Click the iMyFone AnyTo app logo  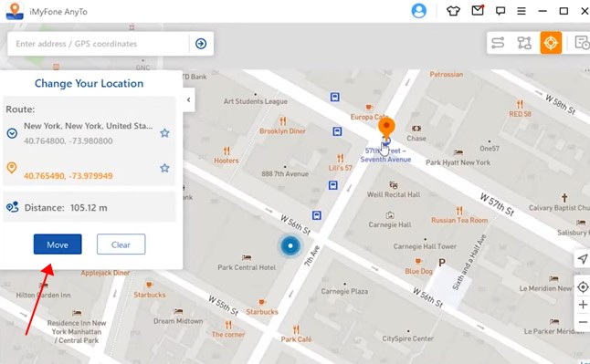tap(15, 11)
